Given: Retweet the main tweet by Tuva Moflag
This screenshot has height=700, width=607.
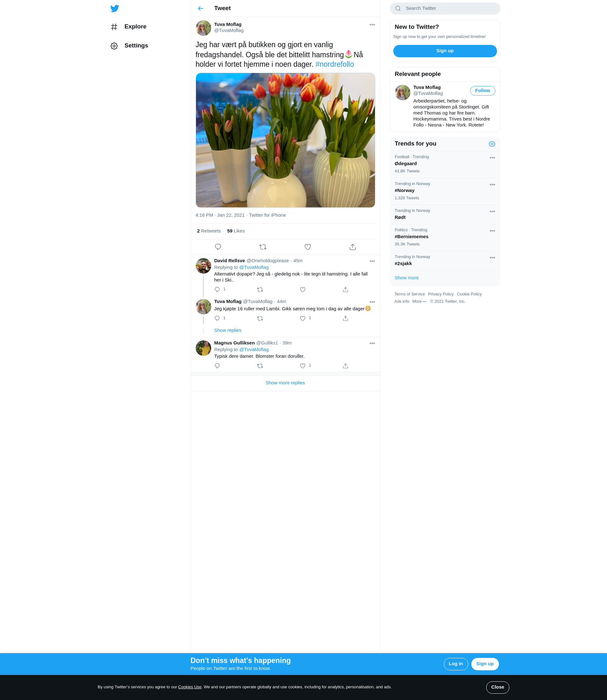Looking at the screenshot, I should [x=262, y=247].
